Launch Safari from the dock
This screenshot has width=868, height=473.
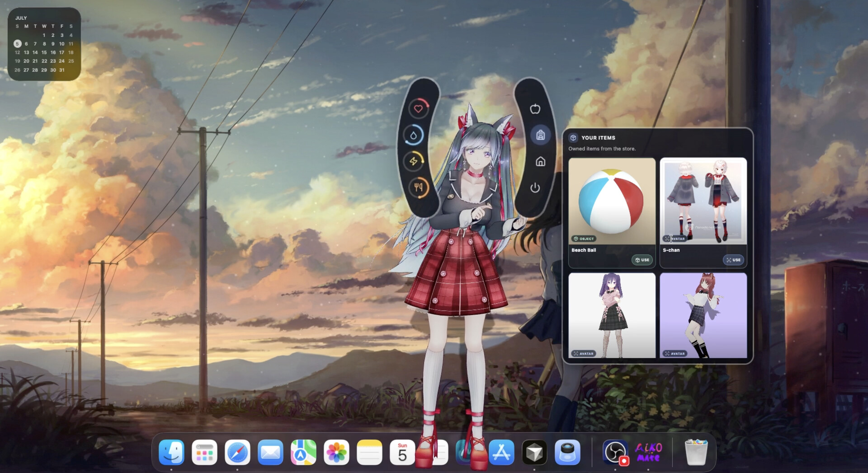pyautogui.click(x=237, y=452)
